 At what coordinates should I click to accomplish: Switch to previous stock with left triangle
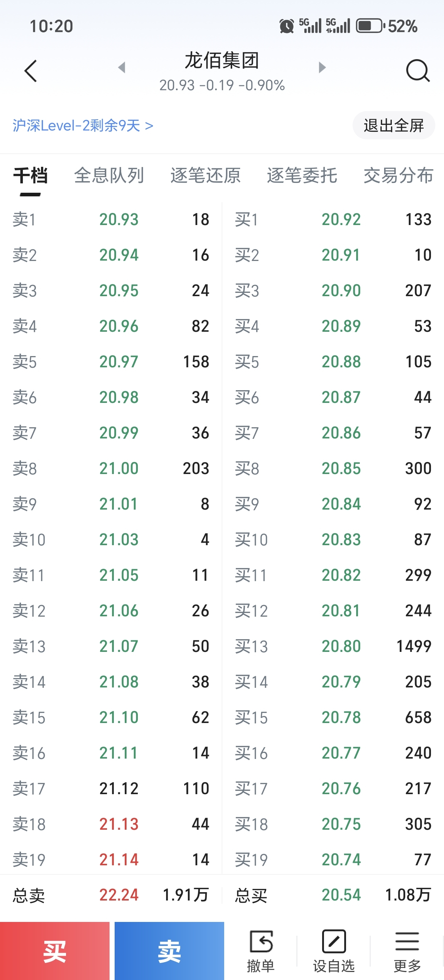coord(122,68)
